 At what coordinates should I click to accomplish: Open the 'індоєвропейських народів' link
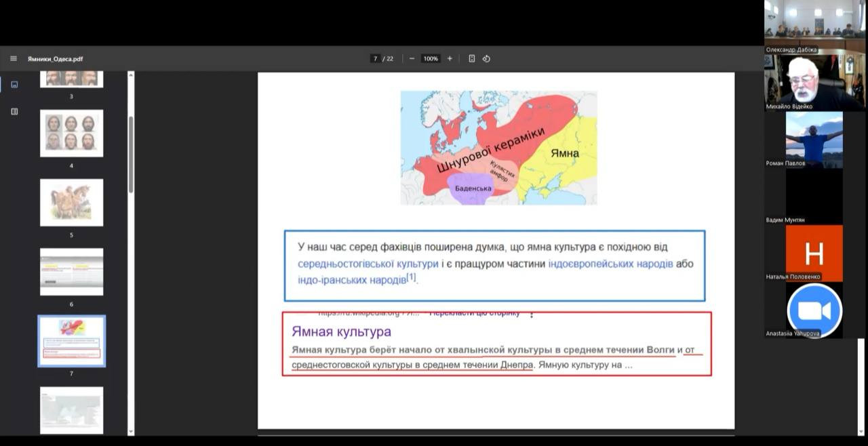[610, 264]
